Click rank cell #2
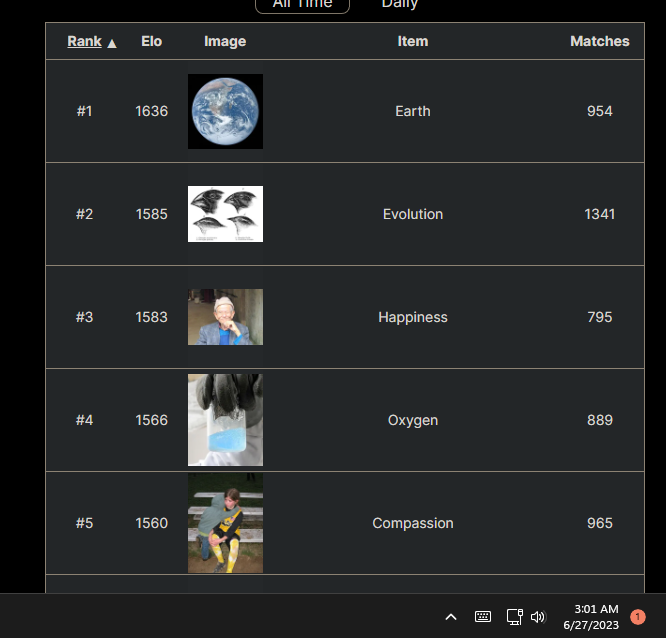 click(84, 214)
